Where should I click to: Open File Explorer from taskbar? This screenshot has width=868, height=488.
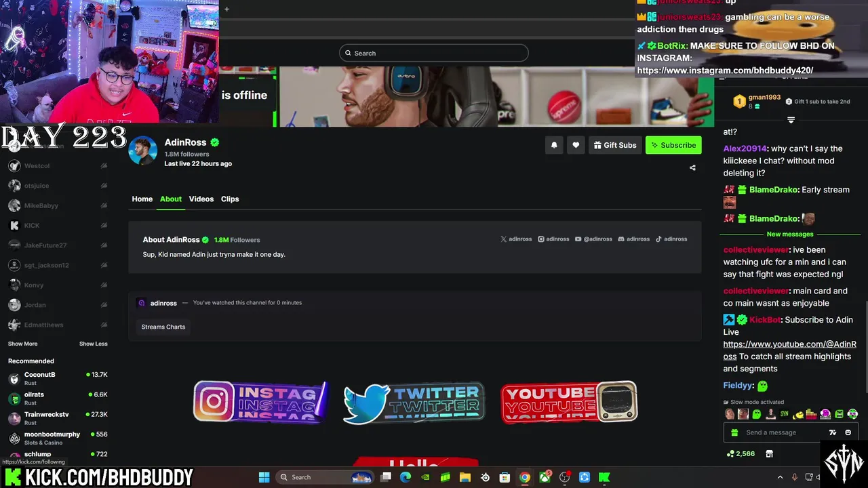pyautogui.click(x=465, y=477)
